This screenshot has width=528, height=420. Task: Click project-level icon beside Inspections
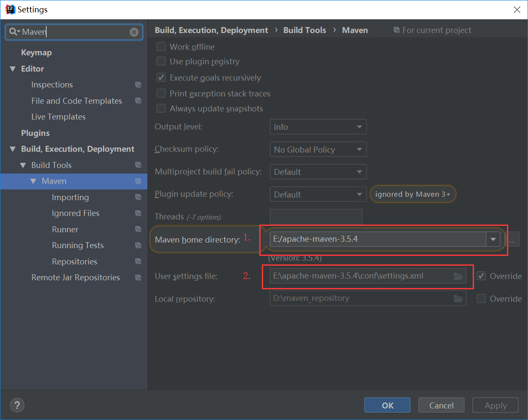tap(138, 85)
